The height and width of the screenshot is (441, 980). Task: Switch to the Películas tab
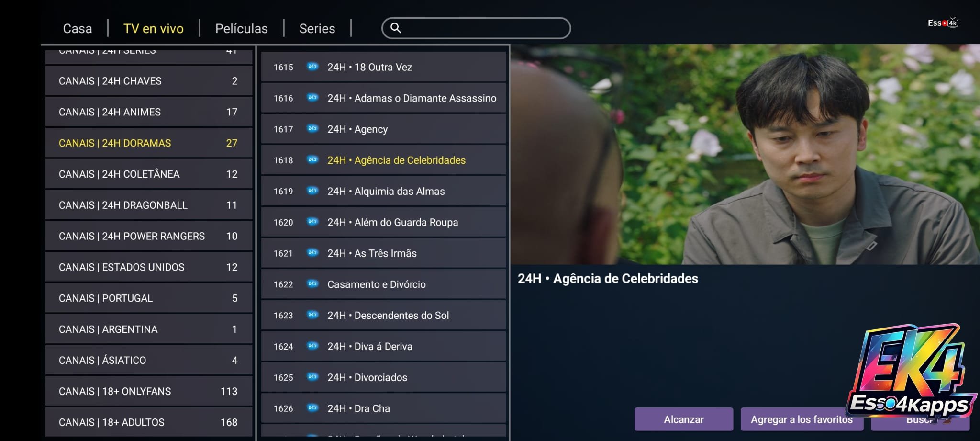click(241, 28)
